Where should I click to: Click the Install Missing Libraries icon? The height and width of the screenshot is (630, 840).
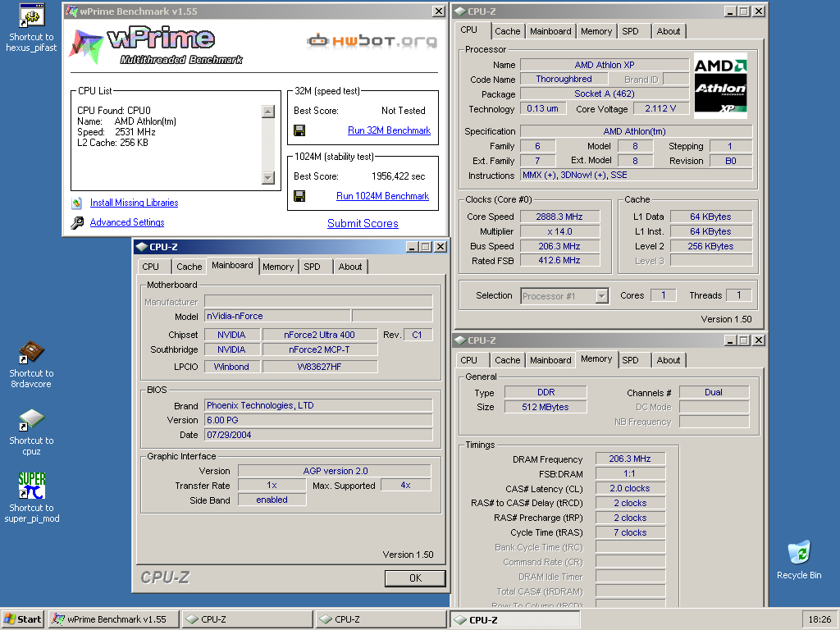click(x=76, y=203)
